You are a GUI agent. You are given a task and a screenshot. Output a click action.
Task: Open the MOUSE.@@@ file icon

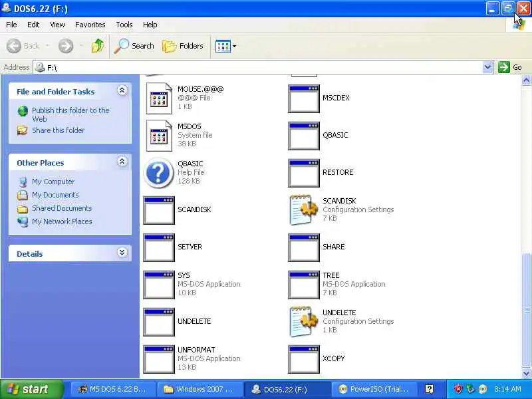click(159, 98)
